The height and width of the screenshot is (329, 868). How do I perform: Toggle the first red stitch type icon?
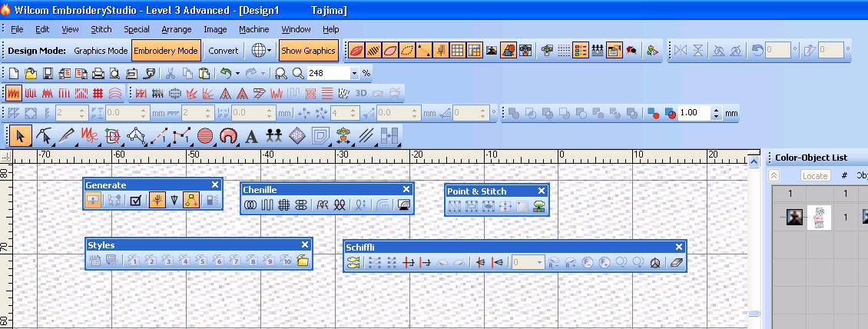tap(14, 93)
